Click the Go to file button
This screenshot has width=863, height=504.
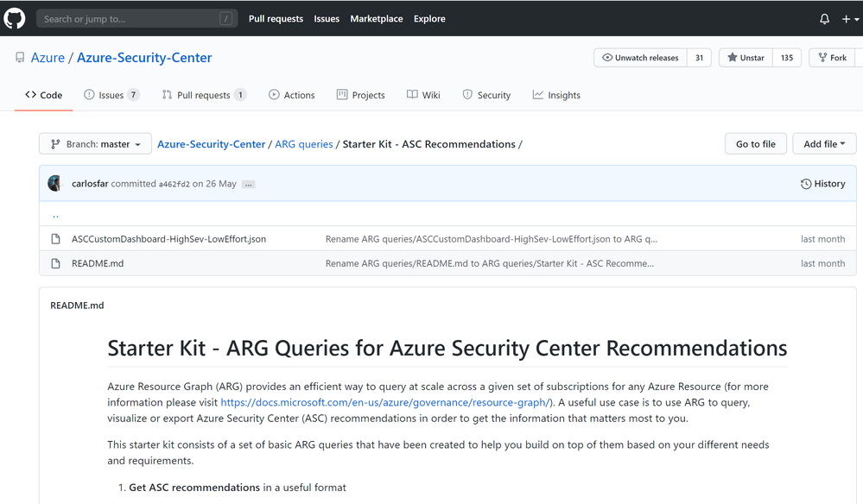756,144
